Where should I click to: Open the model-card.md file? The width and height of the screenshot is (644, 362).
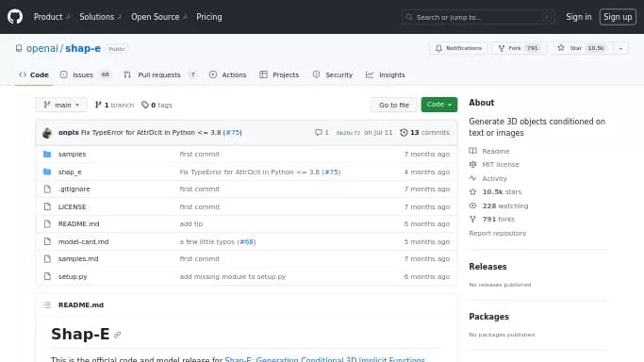pos(83,241)
